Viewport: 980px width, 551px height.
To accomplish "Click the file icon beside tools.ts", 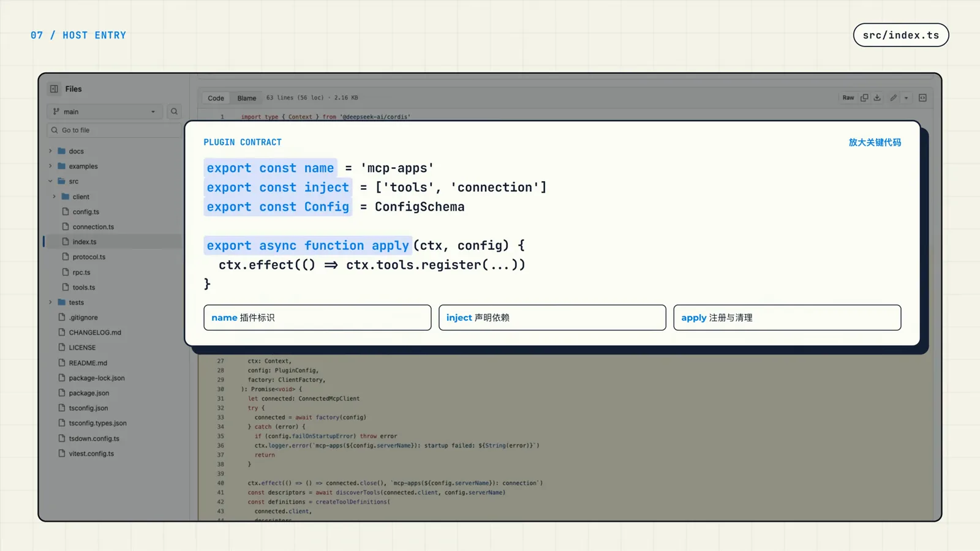I will 66,287.
